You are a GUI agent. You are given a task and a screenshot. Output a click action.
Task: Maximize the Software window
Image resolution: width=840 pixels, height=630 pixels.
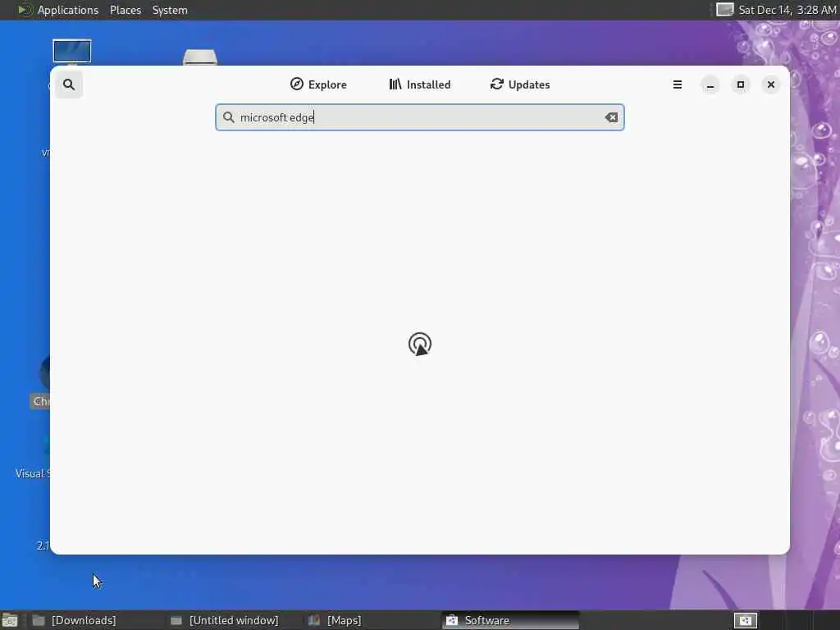tap(741, 84)
